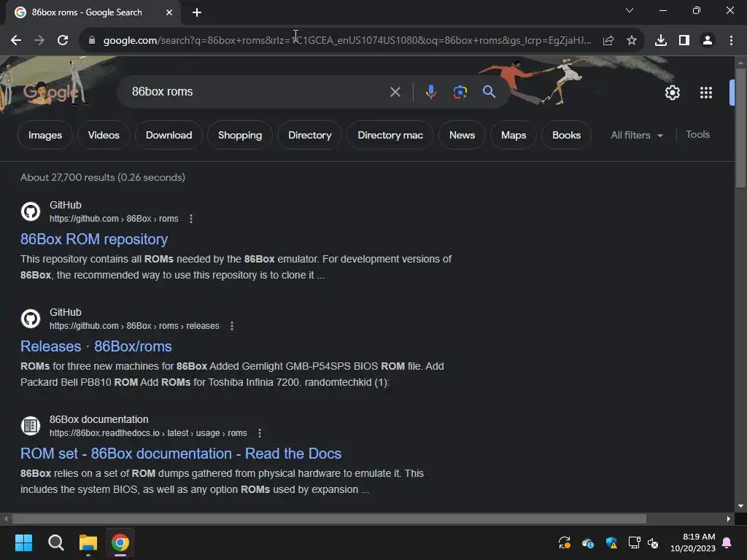This screenshot has height=560, width=747.
Task: Open the tab search dropdown chevron
Action: point(630,10)
